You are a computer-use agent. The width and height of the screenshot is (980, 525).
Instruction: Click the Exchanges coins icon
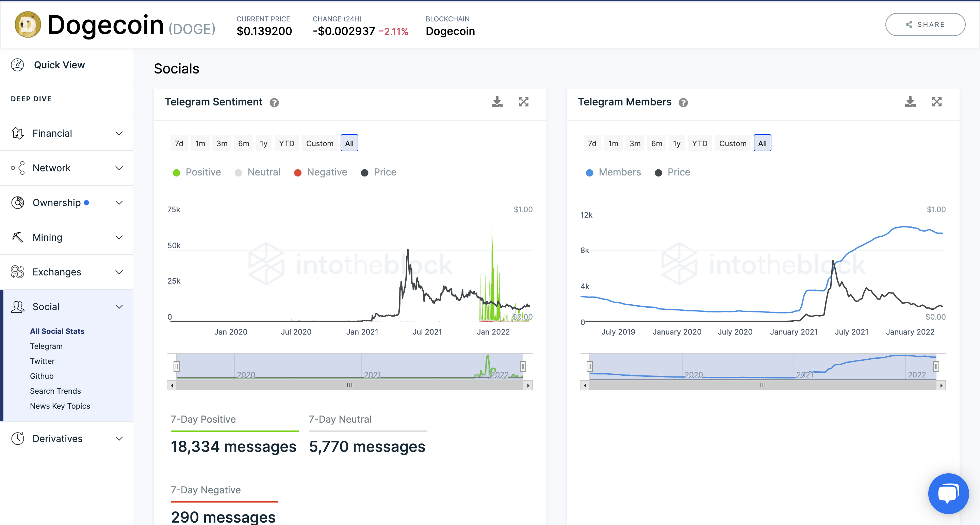(17, 272)
